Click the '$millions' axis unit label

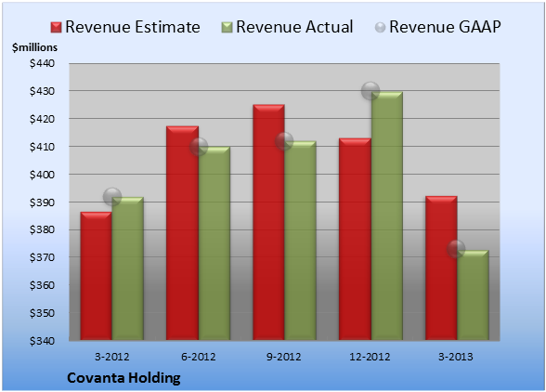[x=34, y=47]
